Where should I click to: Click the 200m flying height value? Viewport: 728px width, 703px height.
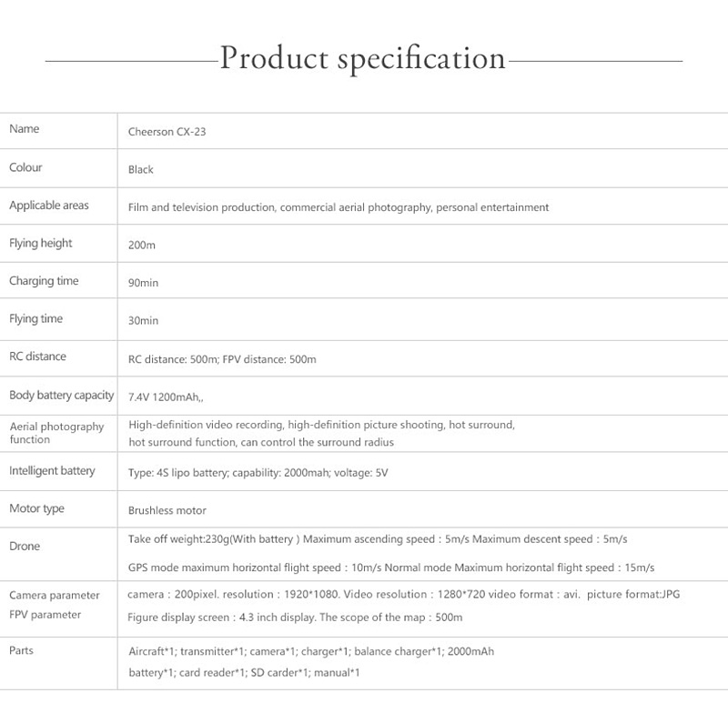pos(143,246)
